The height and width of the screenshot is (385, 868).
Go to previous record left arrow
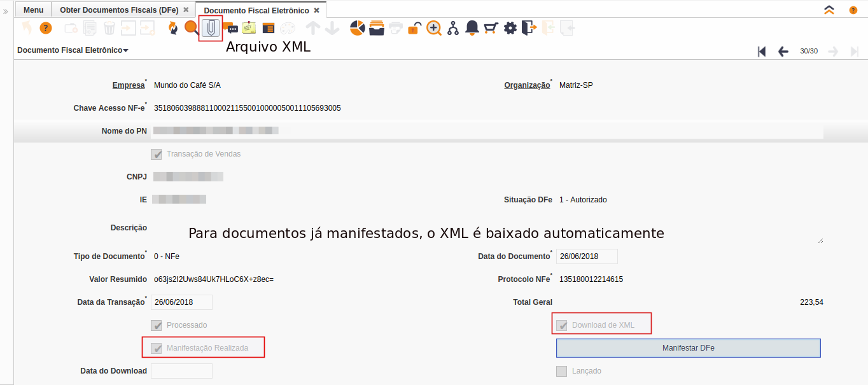[783, 52]
